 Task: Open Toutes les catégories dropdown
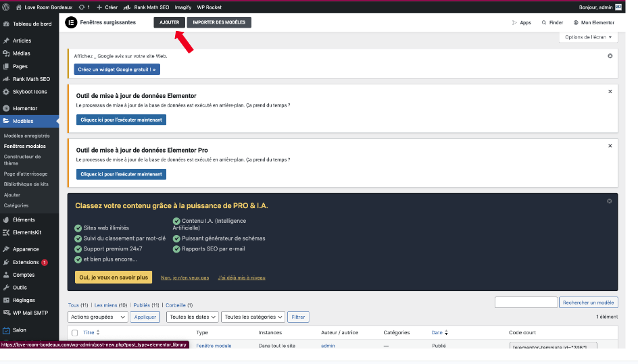pyautogui.click(x=253, y=317)
